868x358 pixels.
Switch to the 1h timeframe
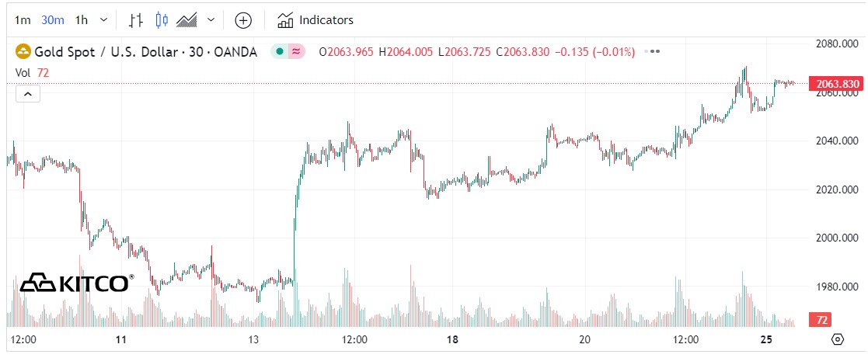82,20
